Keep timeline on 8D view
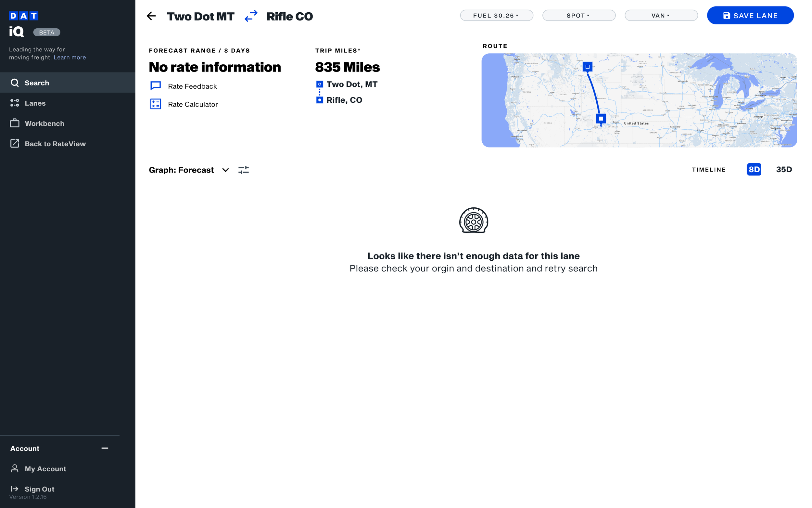 click(754, 169)
